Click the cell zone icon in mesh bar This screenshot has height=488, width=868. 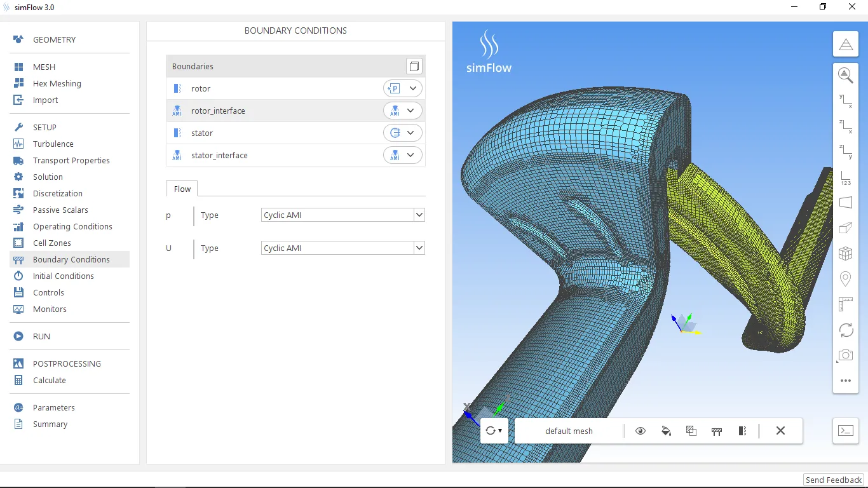point(742,431)
